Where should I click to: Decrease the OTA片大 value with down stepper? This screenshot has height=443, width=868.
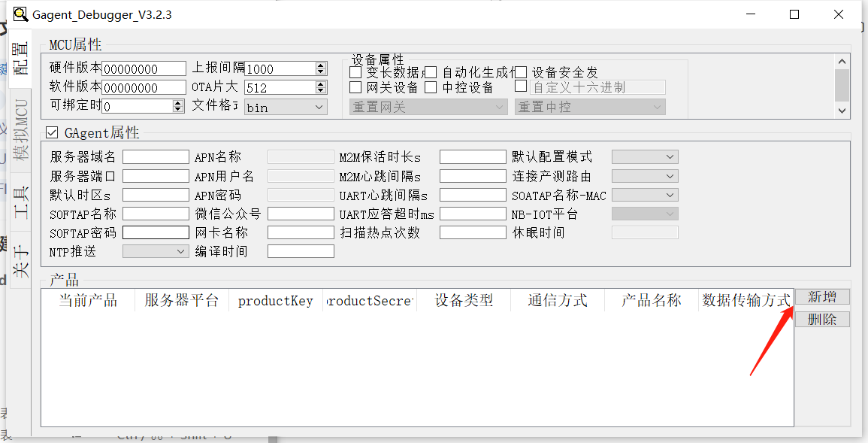coord(322,90)
